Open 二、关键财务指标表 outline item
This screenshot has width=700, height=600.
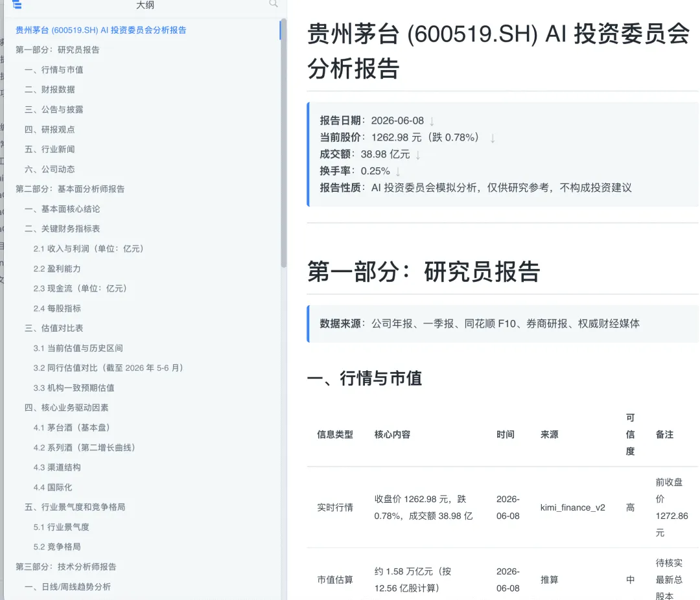[x=62, y=229]
